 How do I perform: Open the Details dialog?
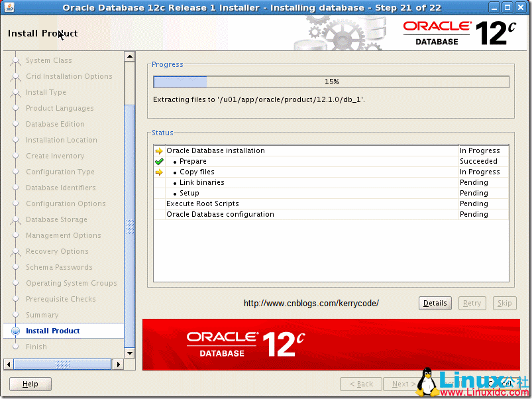click(435, 303)
